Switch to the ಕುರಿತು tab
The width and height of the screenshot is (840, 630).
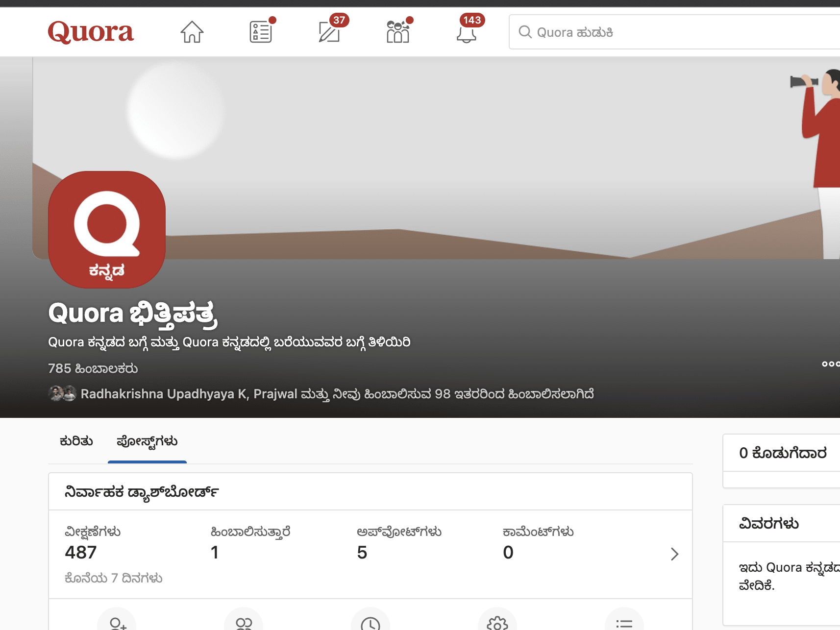point(76,441)
